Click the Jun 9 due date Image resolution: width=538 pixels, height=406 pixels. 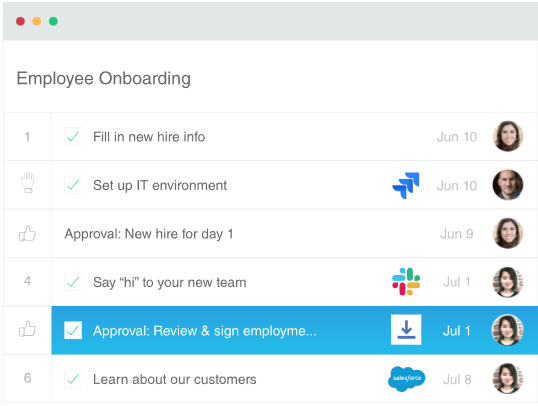pyautogui.click(x=457, y=234)
